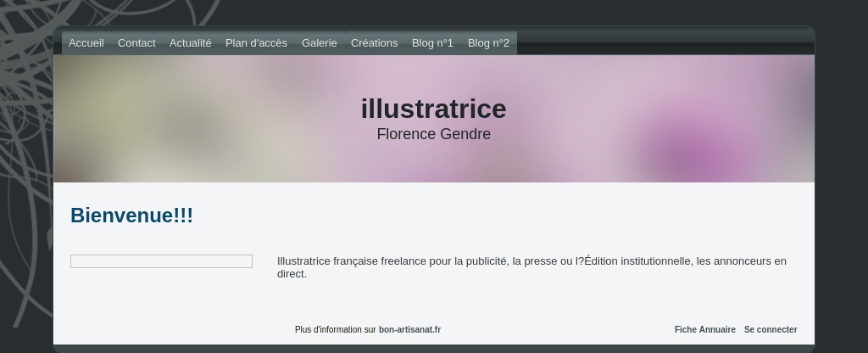Click the Plus d'information sur text
The height and width of the screenshot is (353, 868).
click(336, 329)
